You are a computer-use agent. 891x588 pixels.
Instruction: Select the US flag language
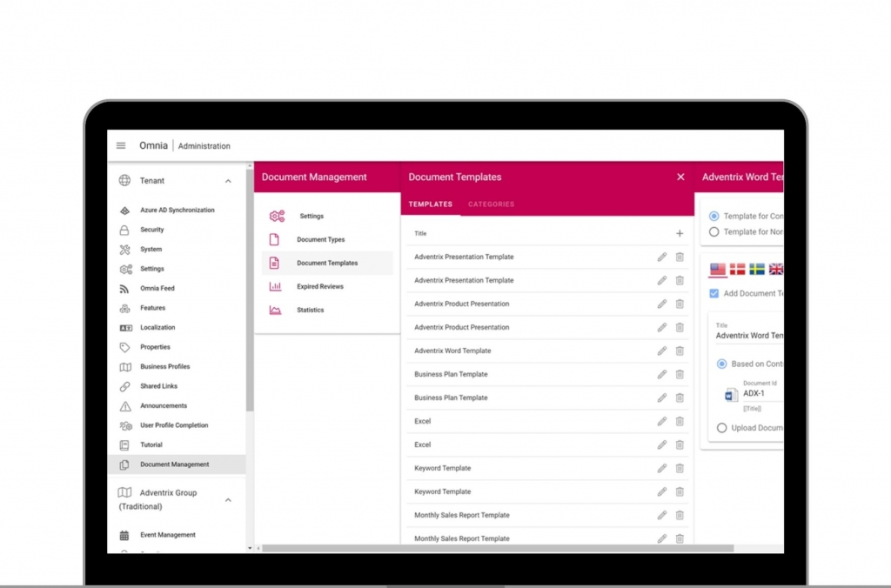[718, 270]
